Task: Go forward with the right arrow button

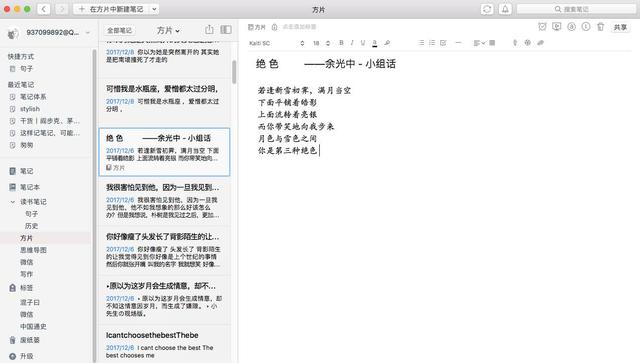Action: coord(62,9)
